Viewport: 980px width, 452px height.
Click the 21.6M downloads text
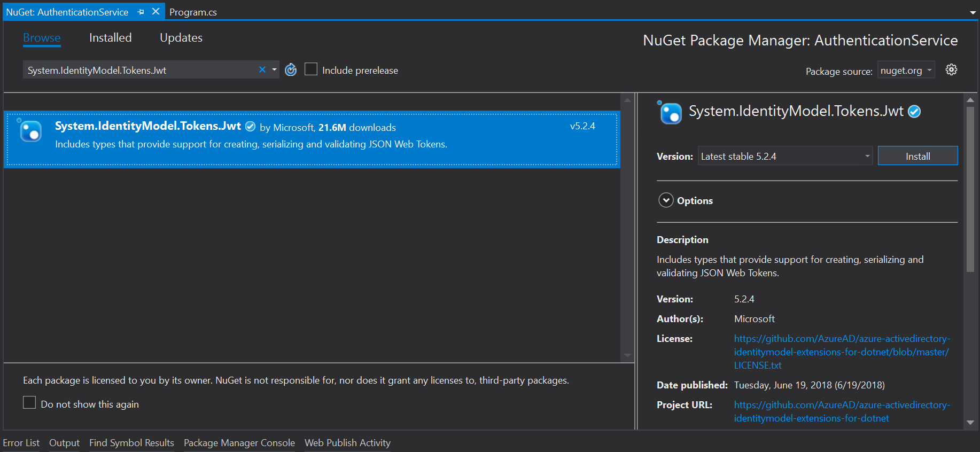point(357,128)
